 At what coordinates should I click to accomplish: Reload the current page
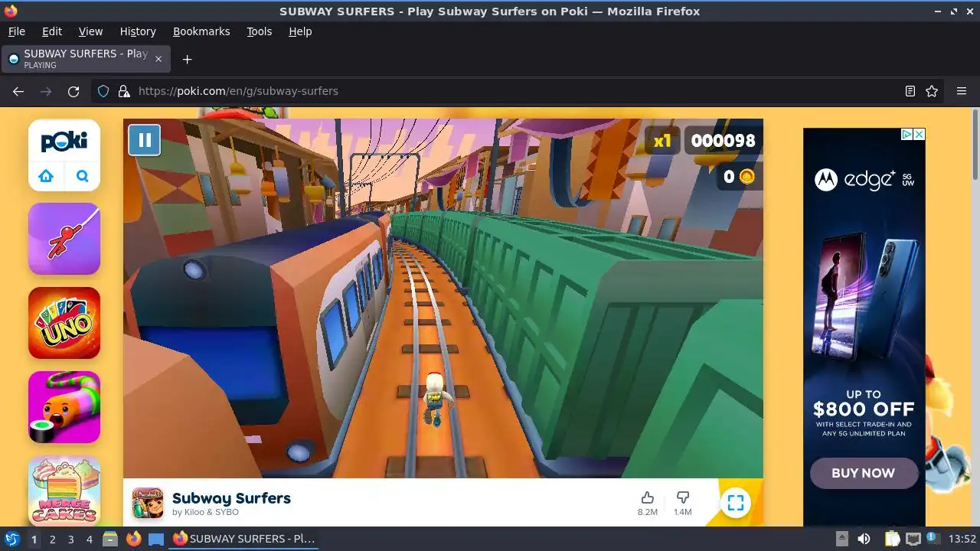[x=73, y=91]
